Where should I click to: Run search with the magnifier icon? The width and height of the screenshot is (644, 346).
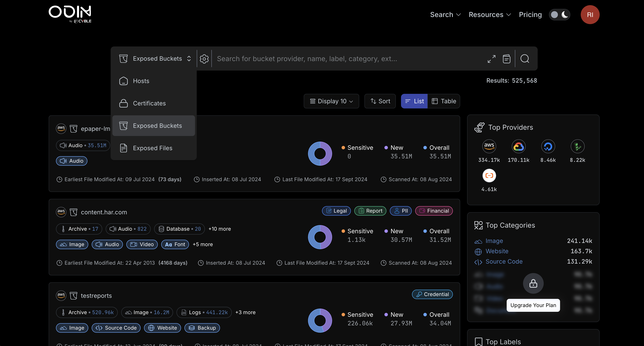[525, 59]
